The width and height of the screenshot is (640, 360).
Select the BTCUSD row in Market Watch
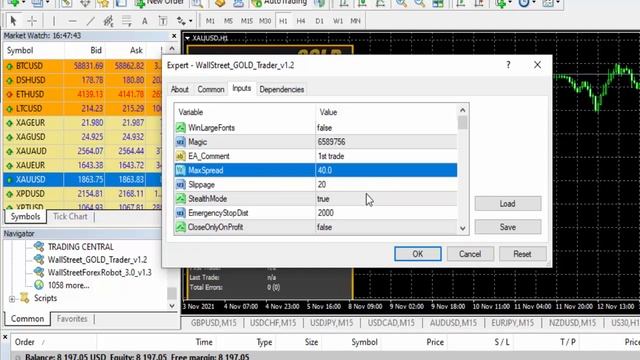(x=82, y=66)
